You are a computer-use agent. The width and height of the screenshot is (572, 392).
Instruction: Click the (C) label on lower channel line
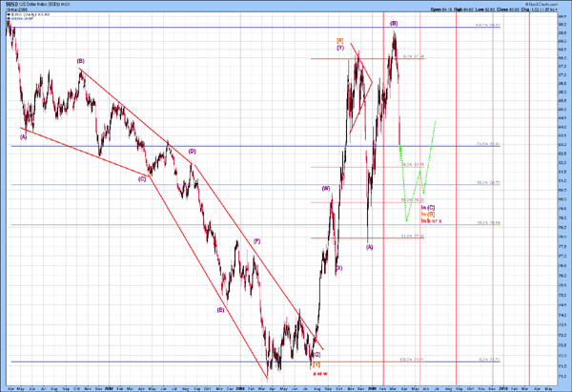coord(144,177)
